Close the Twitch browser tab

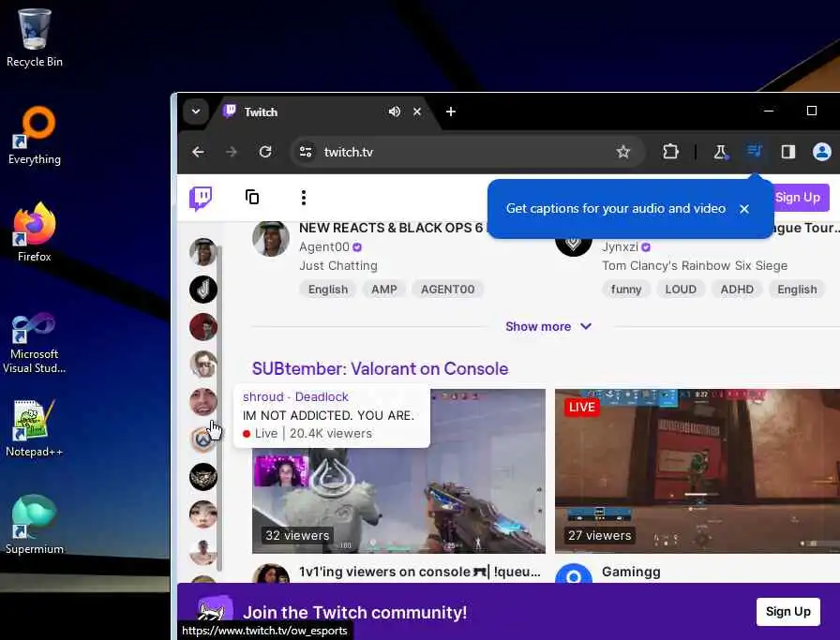[417, 112]
